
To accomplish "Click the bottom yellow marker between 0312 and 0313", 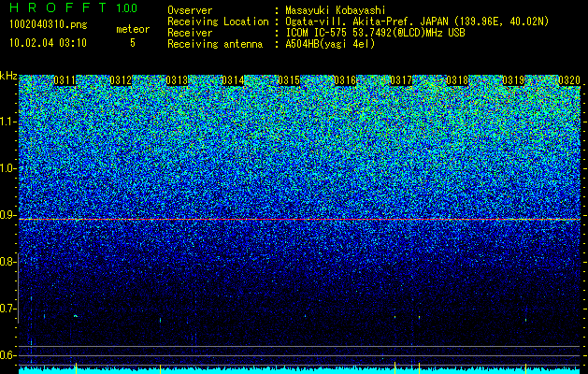I will pos(160,367).
